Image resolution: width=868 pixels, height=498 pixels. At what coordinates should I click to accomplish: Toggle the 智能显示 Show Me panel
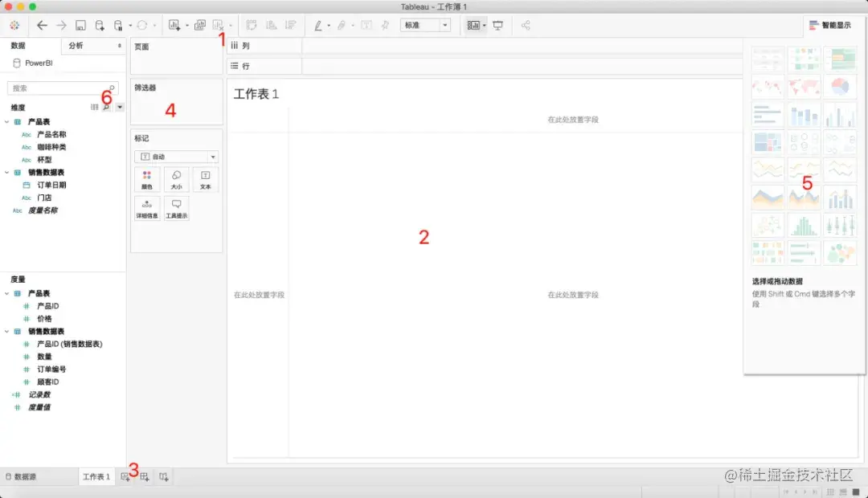(x=829, y=25)
